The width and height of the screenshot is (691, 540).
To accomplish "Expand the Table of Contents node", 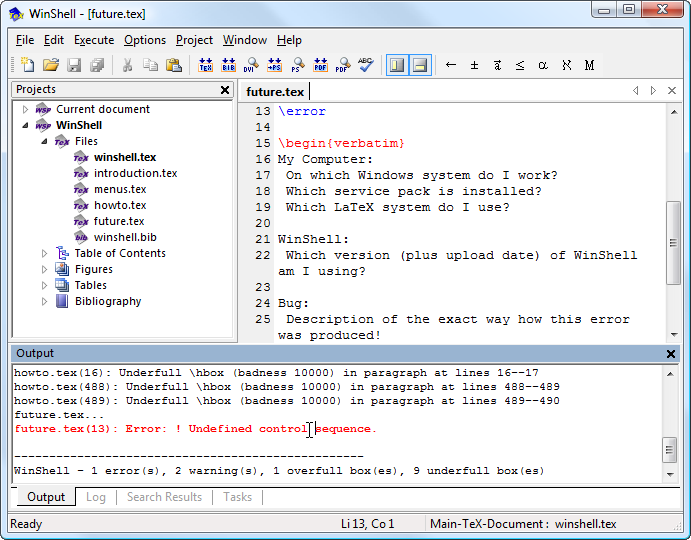I will (45, 254).
